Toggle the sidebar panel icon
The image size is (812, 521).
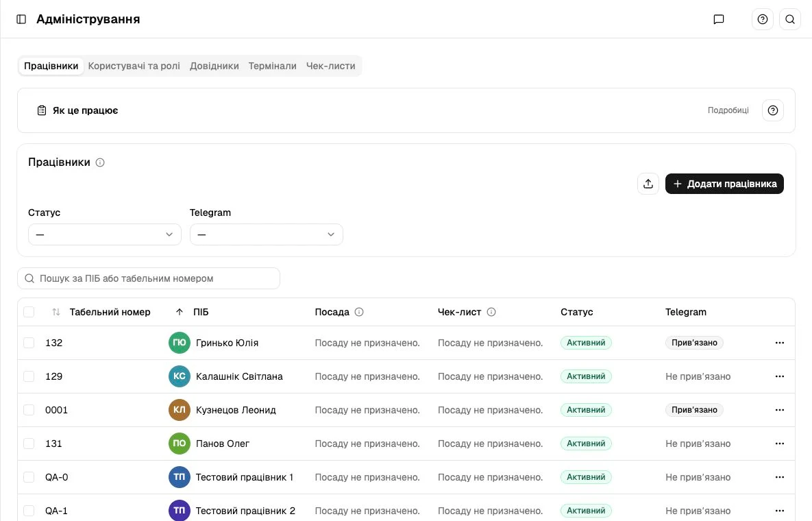tap(21, 19)
